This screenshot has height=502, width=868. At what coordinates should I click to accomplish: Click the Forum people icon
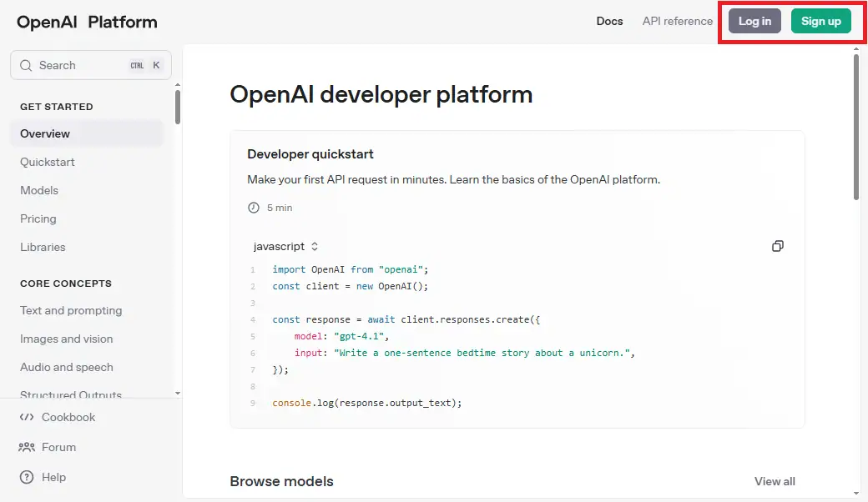click(x=27, y=447)
